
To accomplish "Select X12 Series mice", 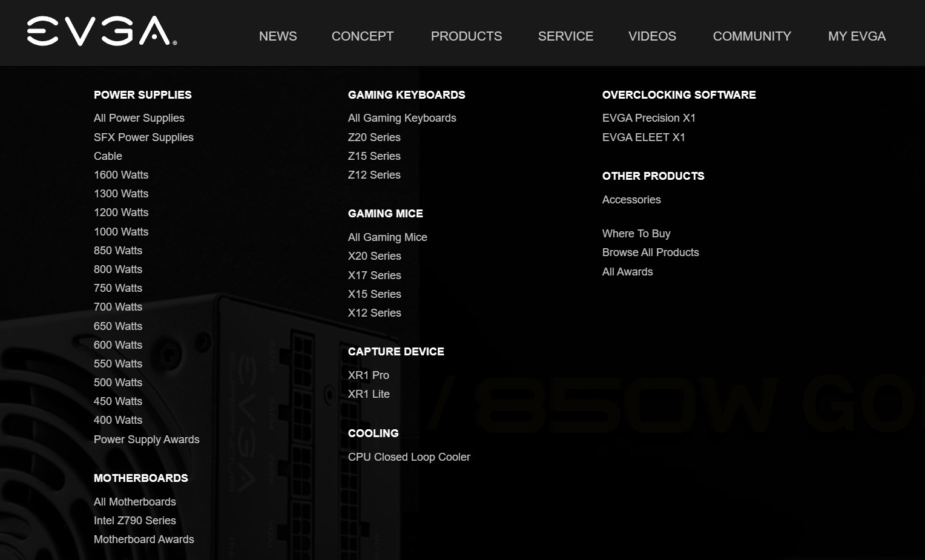I will click(x=375, y=313).
